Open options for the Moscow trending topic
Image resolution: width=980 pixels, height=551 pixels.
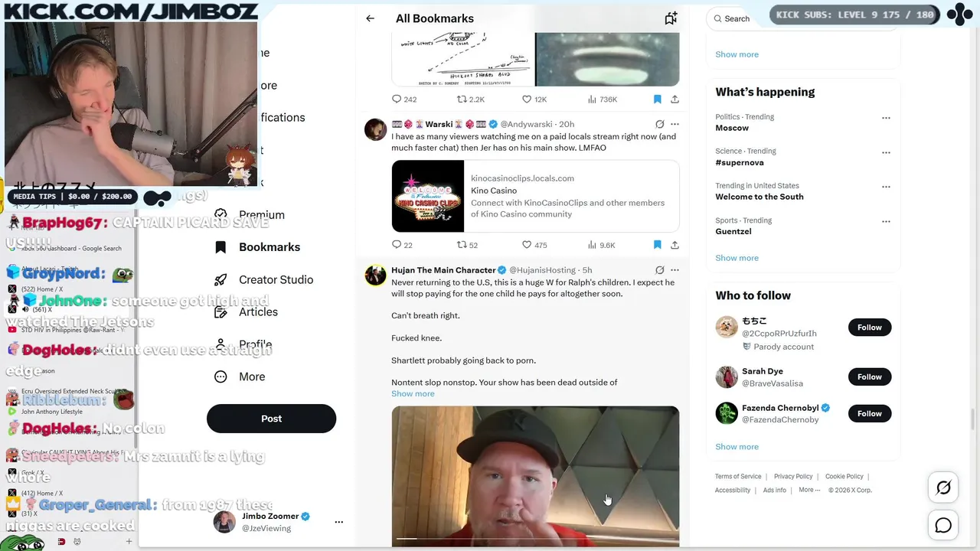(x=886, y=118)
